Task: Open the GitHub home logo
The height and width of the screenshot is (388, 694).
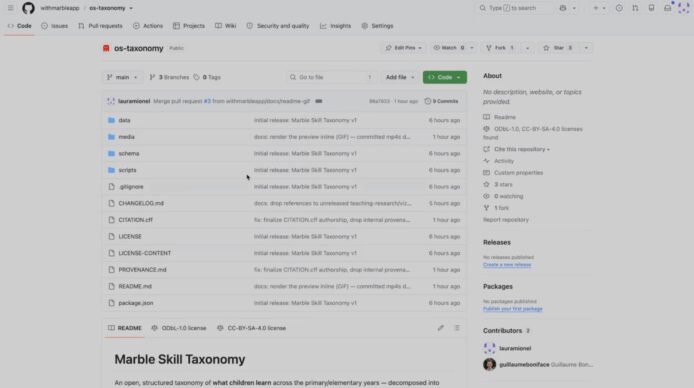Action: 28,8
